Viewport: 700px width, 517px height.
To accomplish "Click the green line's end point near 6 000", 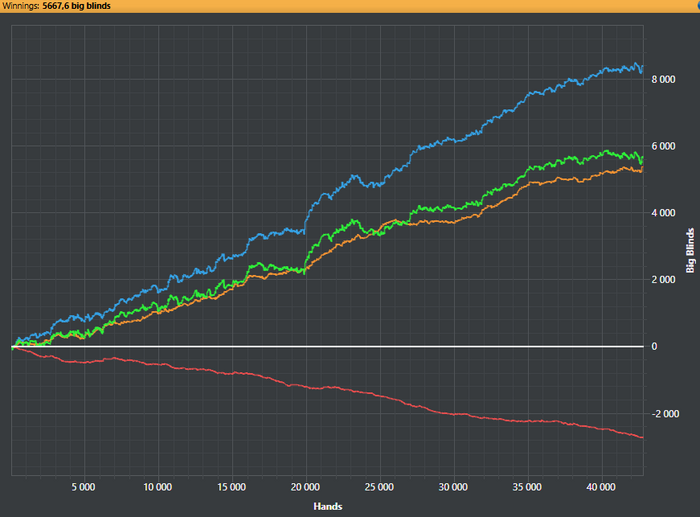I will 642,158.
